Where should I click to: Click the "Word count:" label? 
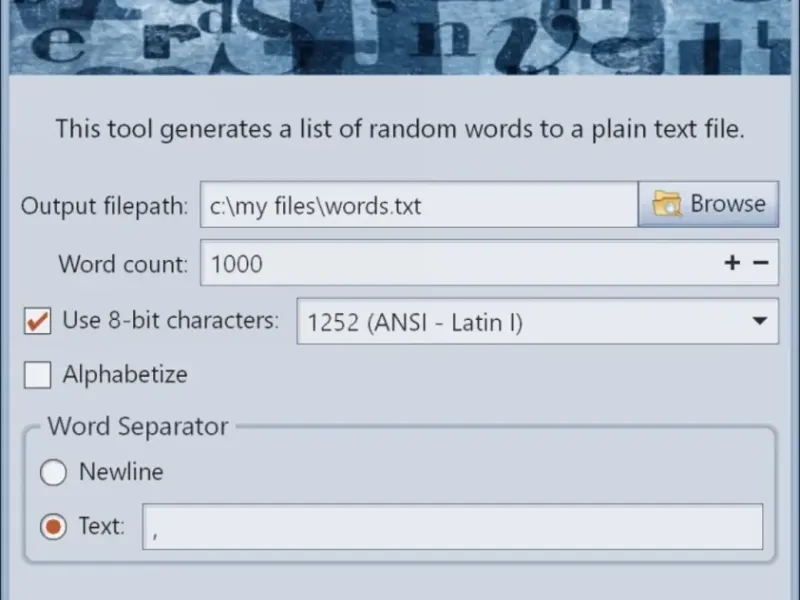pyautogui.click(x=123, y=264)
